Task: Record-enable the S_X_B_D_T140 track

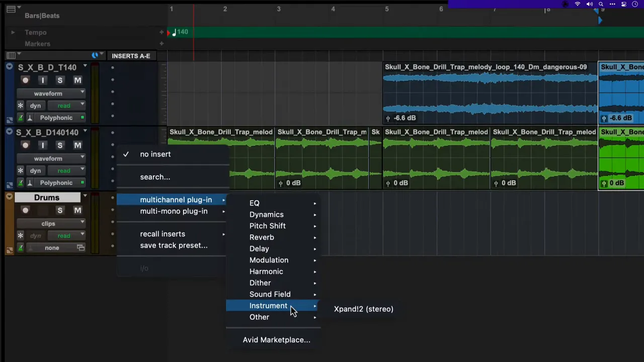Action: coord(26,80)
